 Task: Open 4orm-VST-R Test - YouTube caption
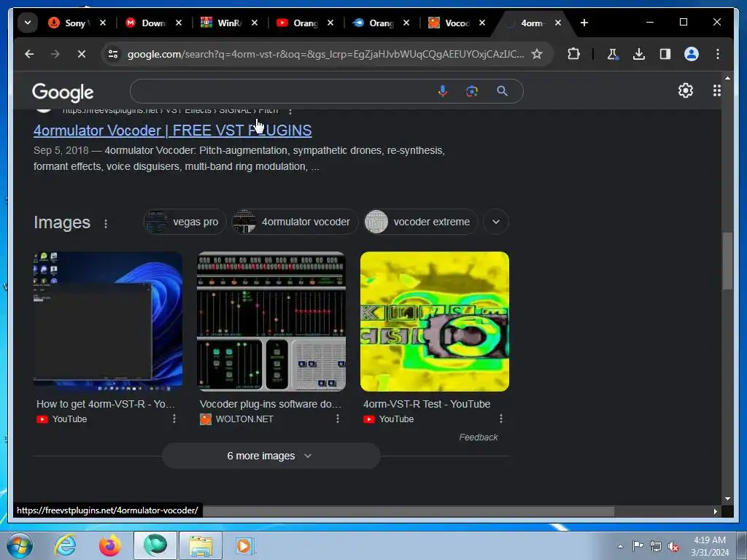coord(426,404)
